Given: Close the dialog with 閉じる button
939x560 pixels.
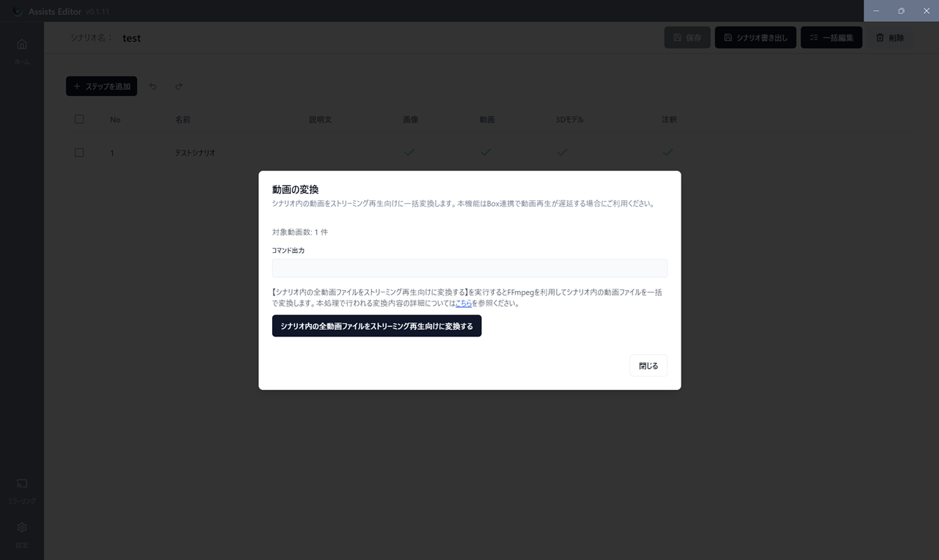Looking at the screenshot, I should [x=648, y=366].
